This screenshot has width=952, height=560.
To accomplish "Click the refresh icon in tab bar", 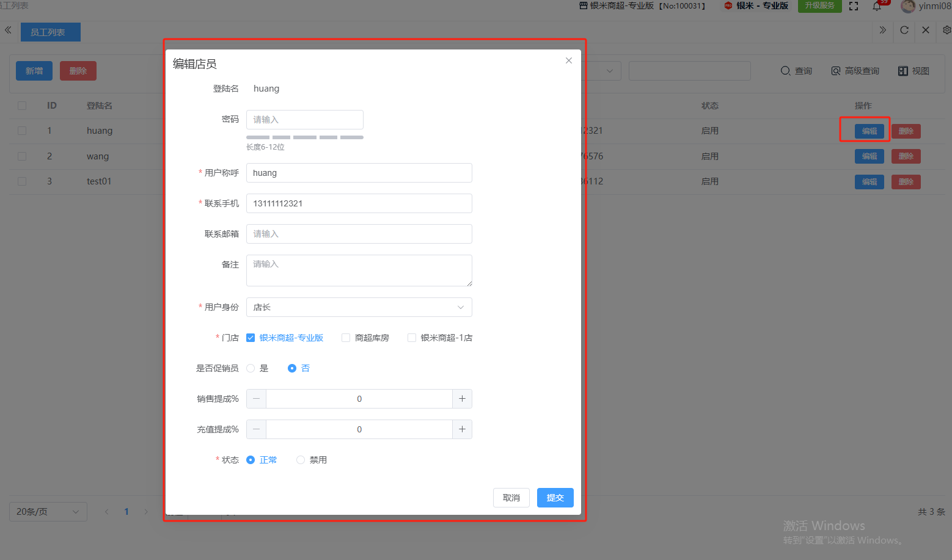I will click(x=904, y=30).
